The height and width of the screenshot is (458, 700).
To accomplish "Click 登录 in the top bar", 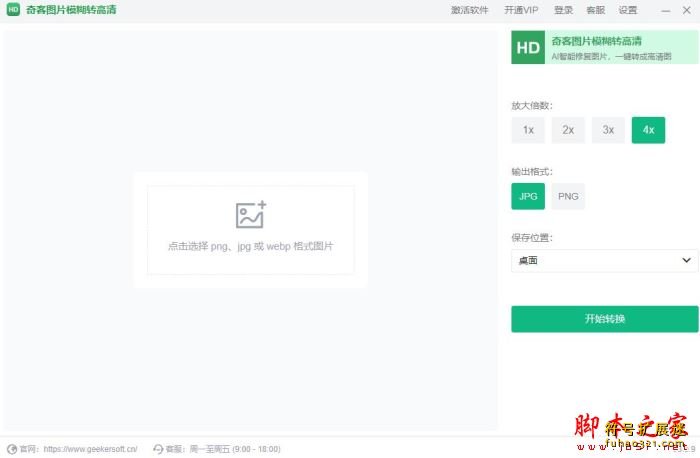I will [563, 10].
